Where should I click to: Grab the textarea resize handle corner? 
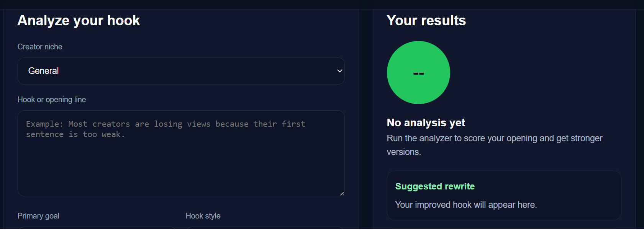[x=342, y=194]
